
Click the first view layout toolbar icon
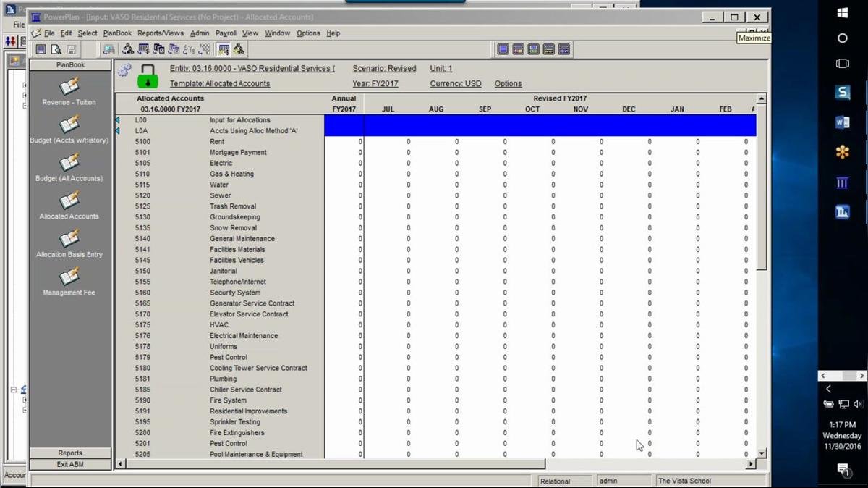point(503,49)
